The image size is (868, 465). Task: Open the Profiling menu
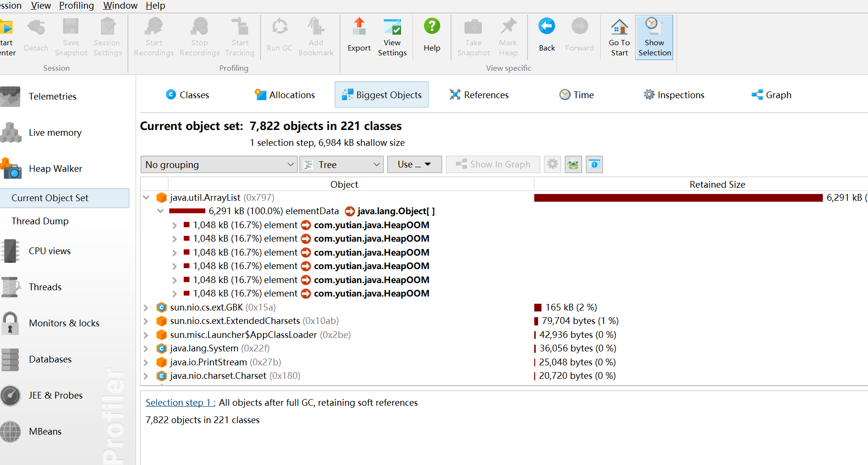[x=76, y=6]
